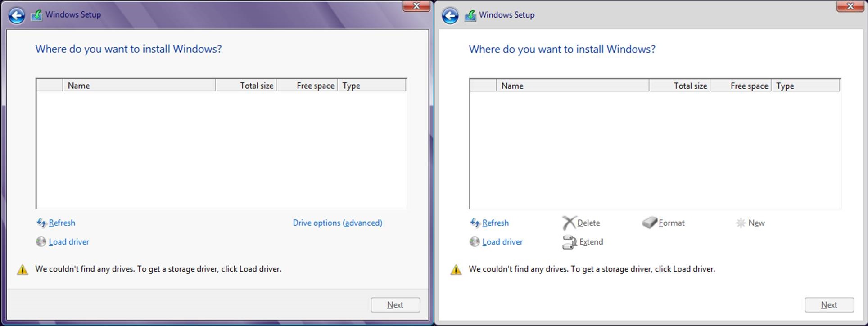Click the Extend partition icon
868x327 pixels.
pyautogui.click(x=570, y=242)
